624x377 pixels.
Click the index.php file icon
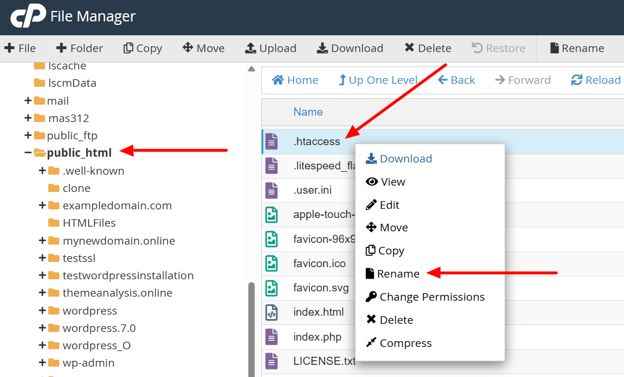(x=271, y=337)
